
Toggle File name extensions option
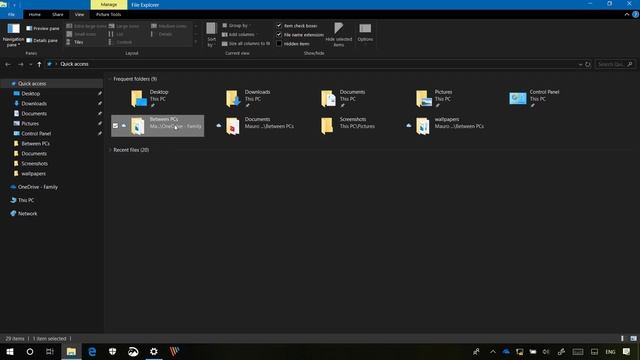point(300,35)
